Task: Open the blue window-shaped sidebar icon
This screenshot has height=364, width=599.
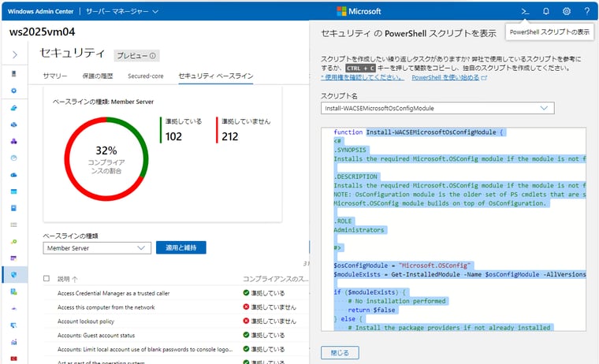Action: coord(13,191)
